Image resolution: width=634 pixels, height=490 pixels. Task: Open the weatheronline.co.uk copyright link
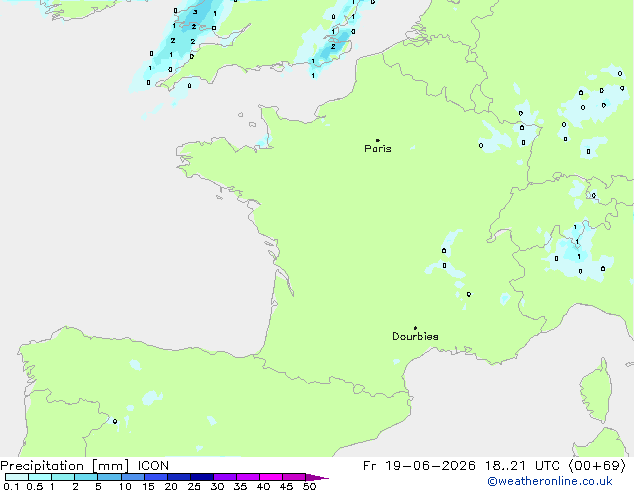click(x=549, y=481)
